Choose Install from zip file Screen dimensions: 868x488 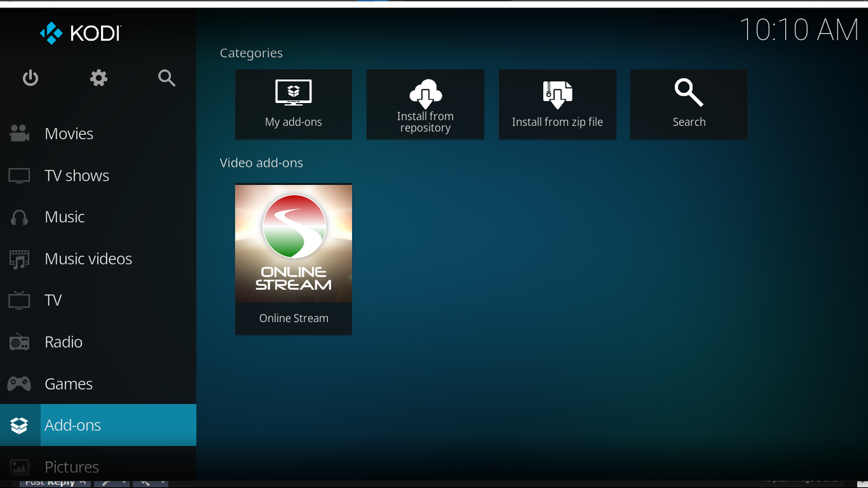pos(557,104)
